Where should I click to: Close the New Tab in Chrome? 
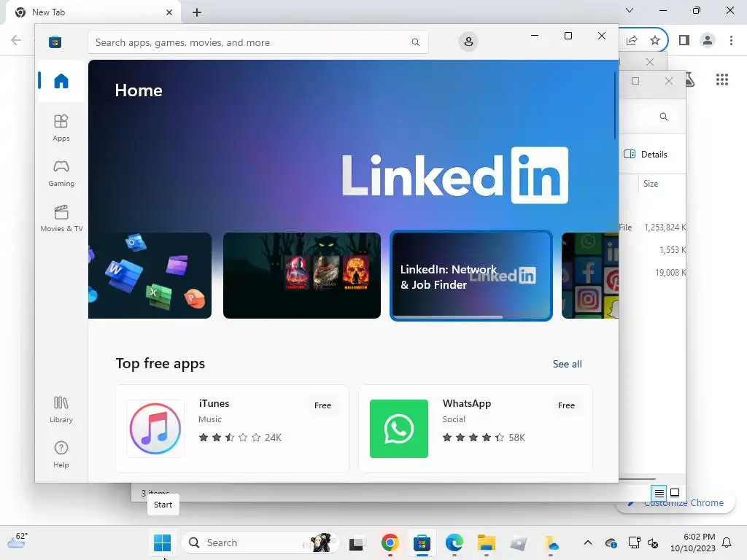[x=169, y=12]
